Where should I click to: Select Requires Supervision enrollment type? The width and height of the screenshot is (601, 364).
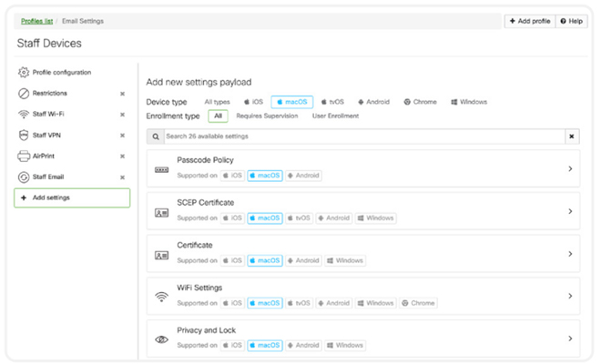[268, 116]
